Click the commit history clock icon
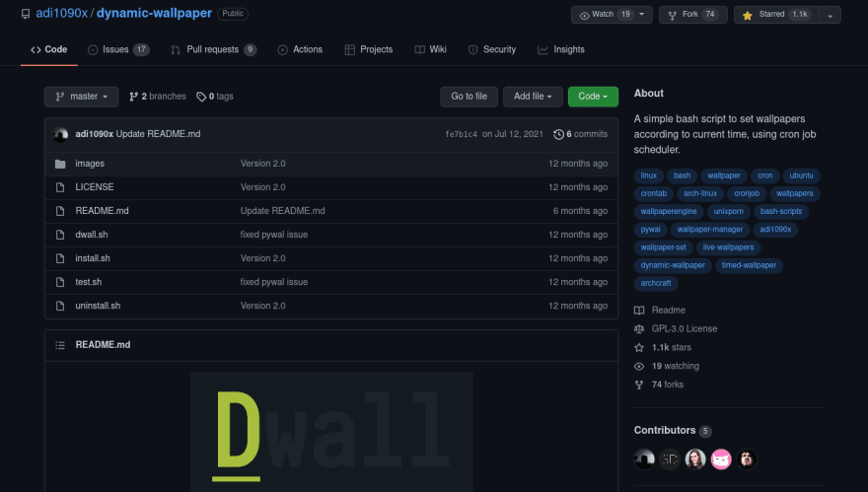Image resolution: width=868 pixels, height=492 pixels. (558, 134)
